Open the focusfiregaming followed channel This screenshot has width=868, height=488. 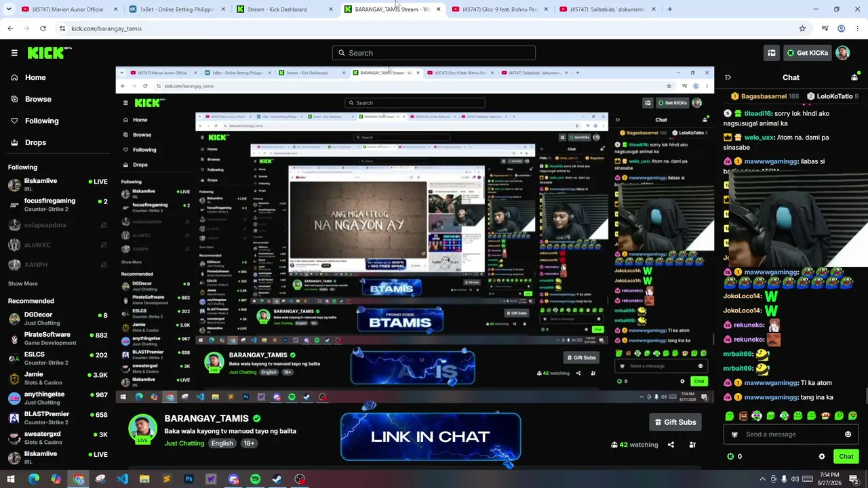click(x=58, y=205)
